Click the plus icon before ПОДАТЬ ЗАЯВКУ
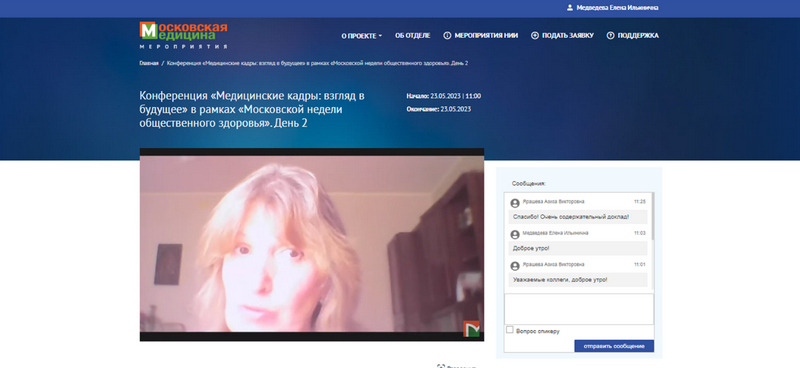 click(535, 36)
